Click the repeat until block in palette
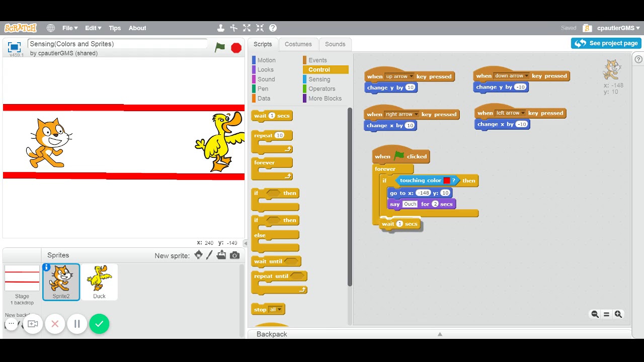The image size is (644, 362). 279,282
